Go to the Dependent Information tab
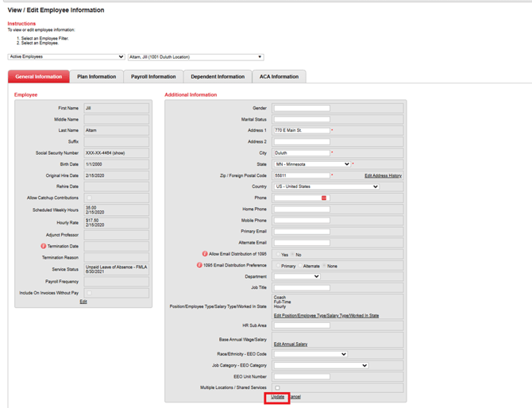Image resolution: width=532 pixels, height=408 pixels. point(218,77)
